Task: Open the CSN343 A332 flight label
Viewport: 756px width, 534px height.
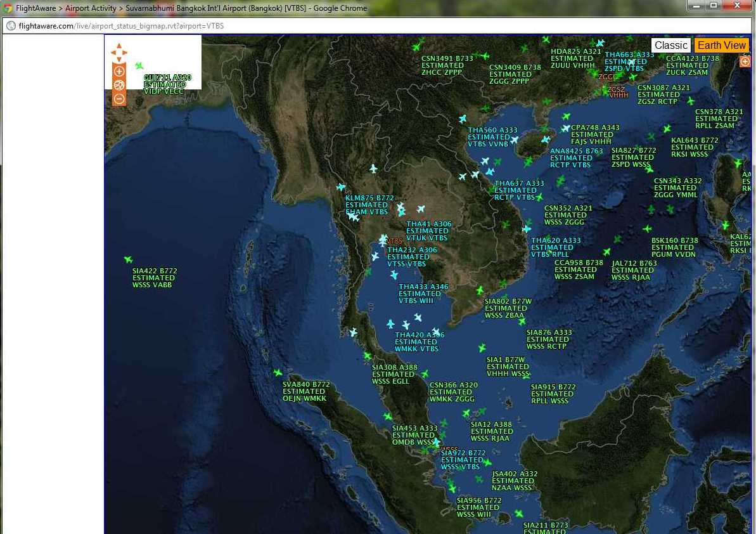Action: click(677, 188)
